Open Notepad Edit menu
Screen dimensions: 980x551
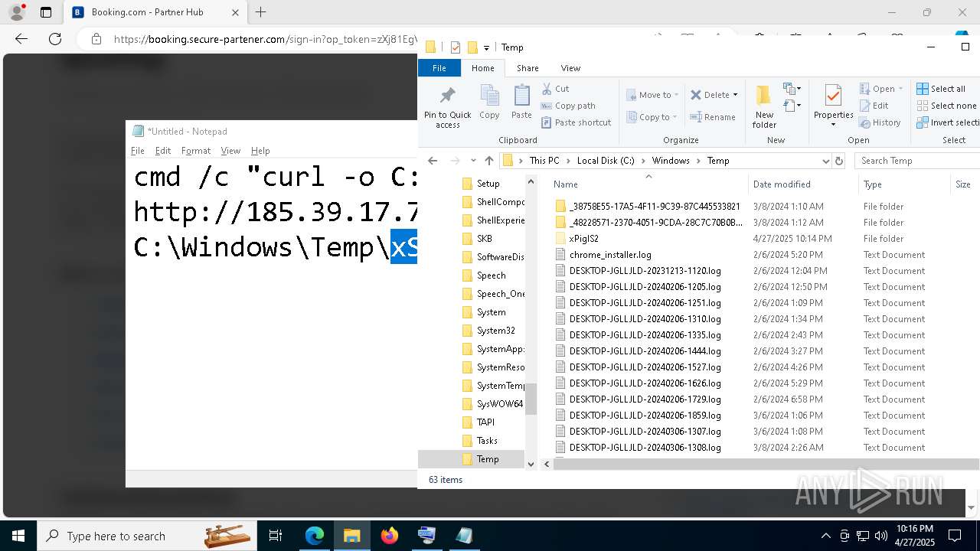point(163,151)
